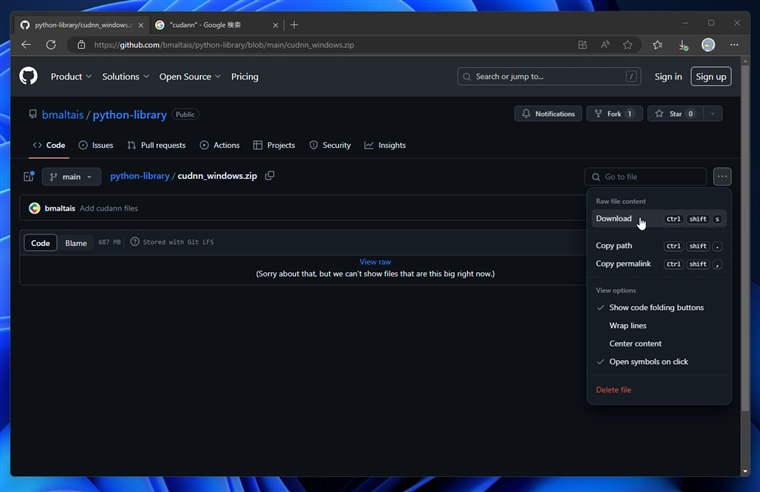This screenshot has height=492, width=760.
Task: Open the Pull requests tab
Action: (x=157, y=145)
